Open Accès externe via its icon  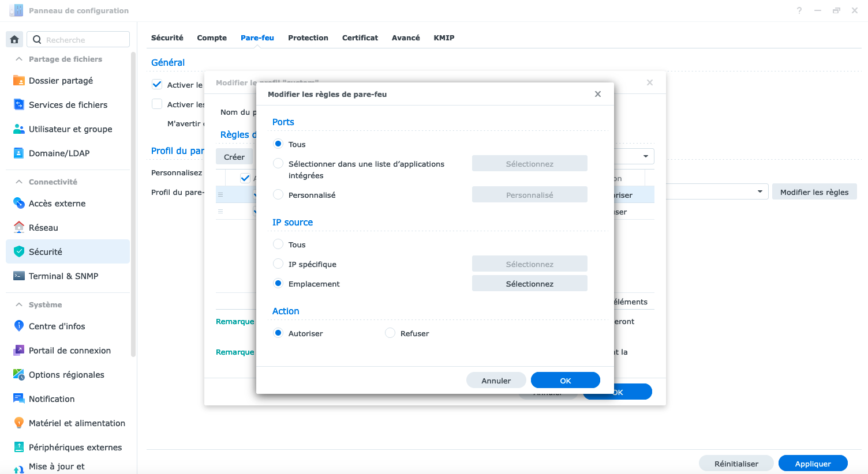(19, 204)
